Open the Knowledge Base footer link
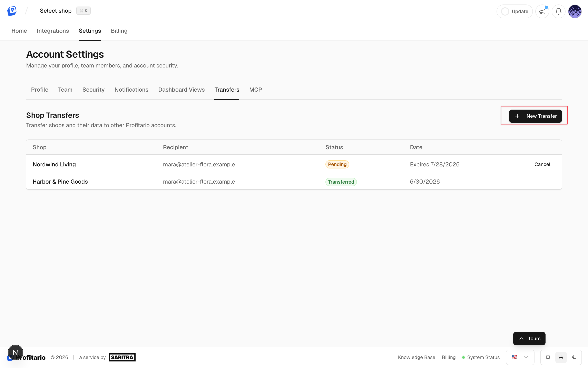Viewport: 588px width, 368px height. click(416, 357)
